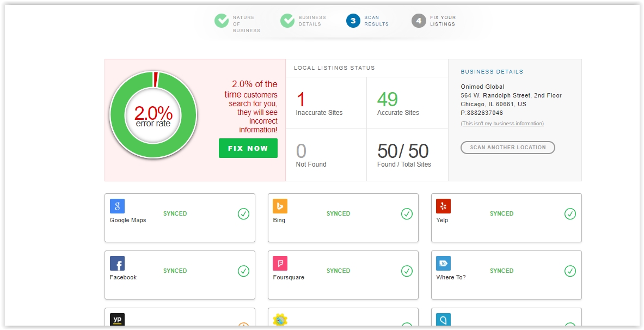The height and width of the screenshot is (330, 644).
Task: Select the Scan Results step label
Action: 376,21
